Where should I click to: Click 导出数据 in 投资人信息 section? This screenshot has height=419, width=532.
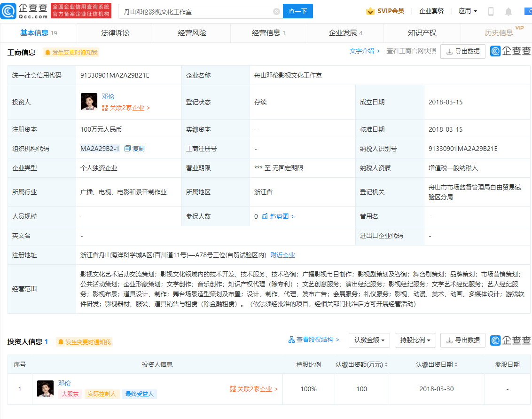point(463,340)
